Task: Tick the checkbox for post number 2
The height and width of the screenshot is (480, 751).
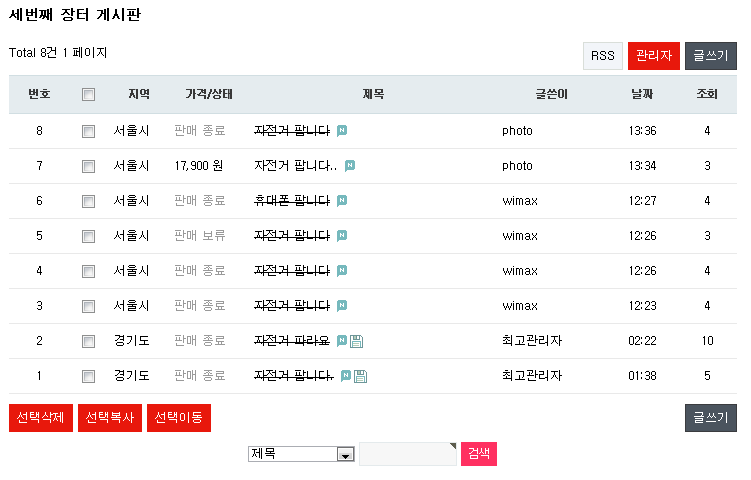Action: point(88,341)
